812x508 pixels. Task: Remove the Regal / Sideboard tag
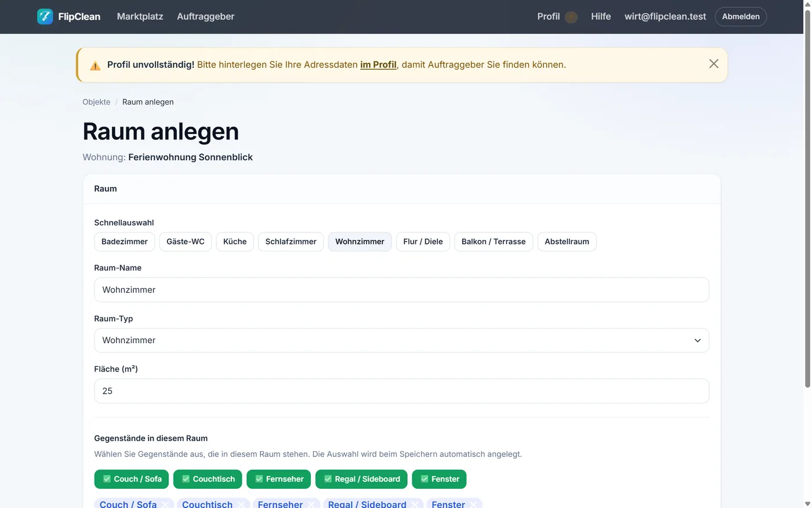[x=415, y=504]
